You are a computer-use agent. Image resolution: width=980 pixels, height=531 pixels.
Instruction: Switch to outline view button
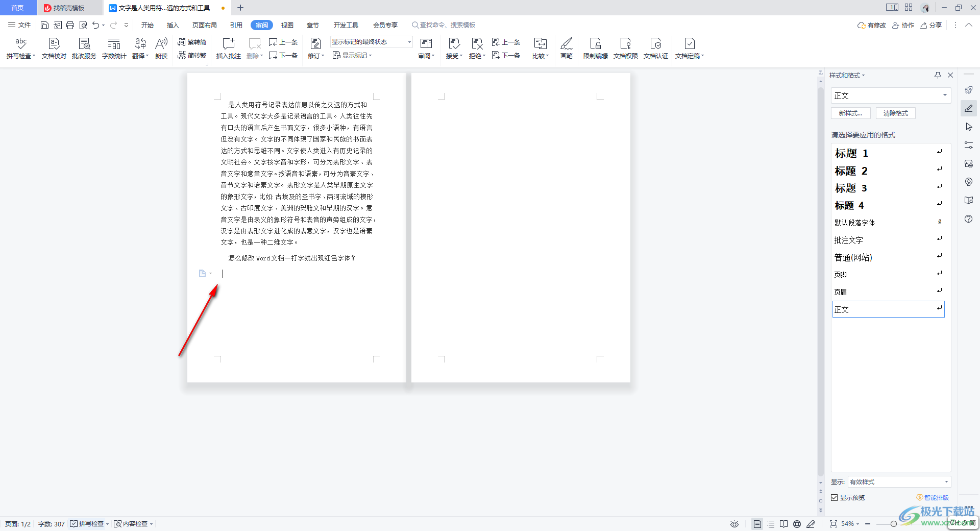[x=771, y=524]
